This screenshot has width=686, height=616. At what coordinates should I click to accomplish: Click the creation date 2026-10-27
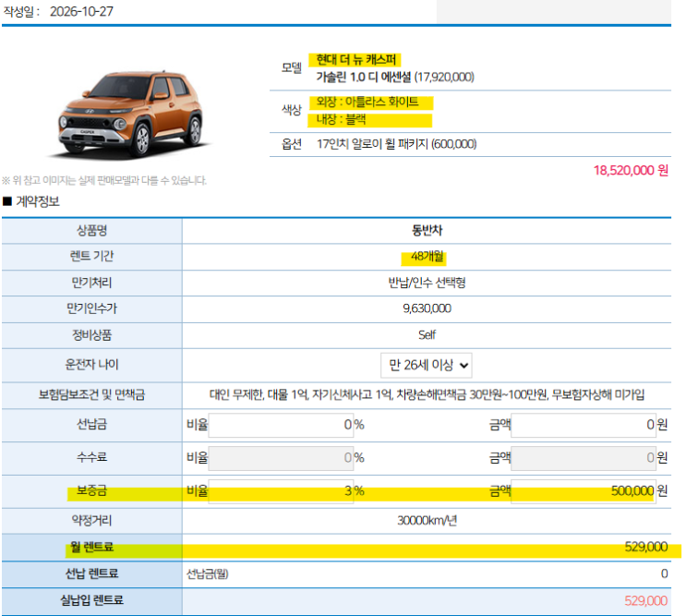click(x=81, y=11)
